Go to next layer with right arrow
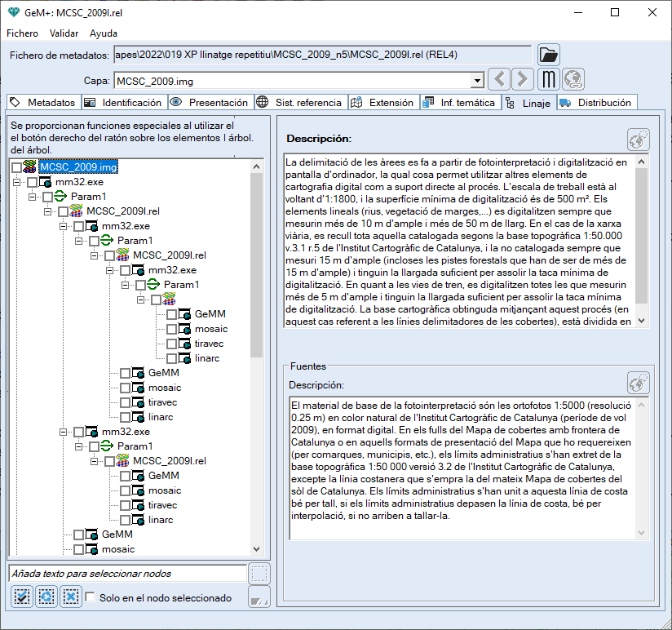The width and height of the screenshot is (672, 630). click(x=523, y=80)
